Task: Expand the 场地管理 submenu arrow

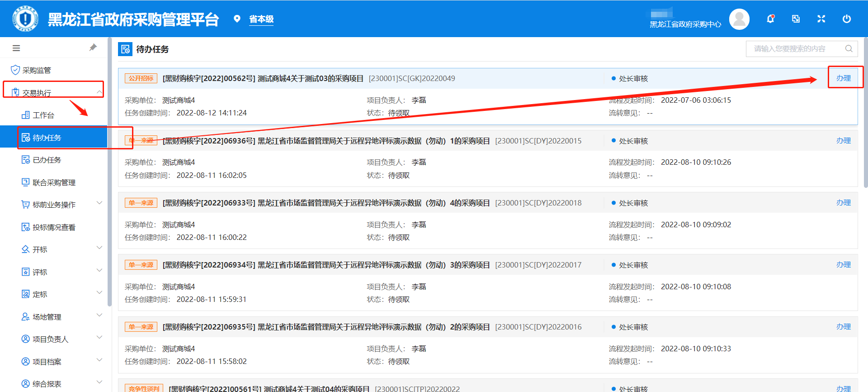Action: point(99,315)
